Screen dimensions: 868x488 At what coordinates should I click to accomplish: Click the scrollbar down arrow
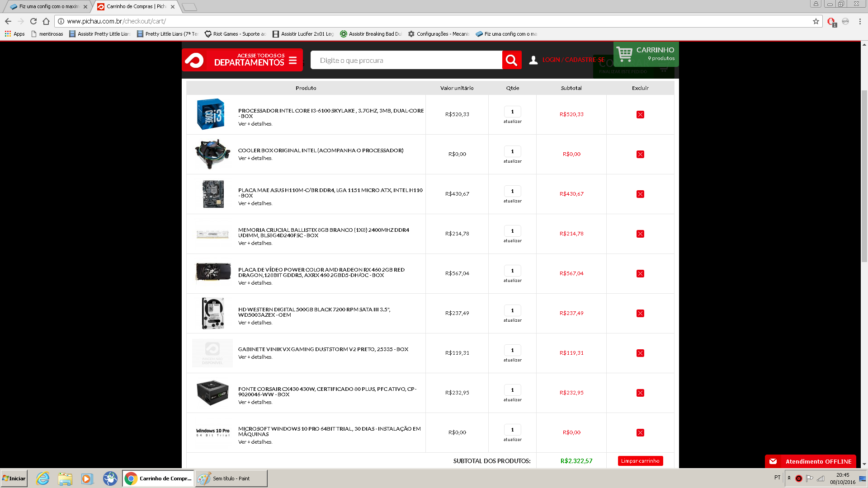click(864, 464)
